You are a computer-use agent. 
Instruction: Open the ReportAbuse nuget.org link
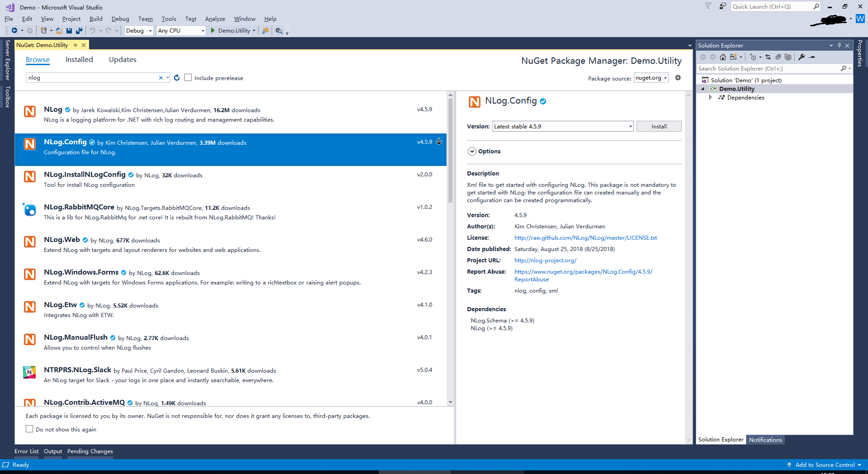(583, 275)
